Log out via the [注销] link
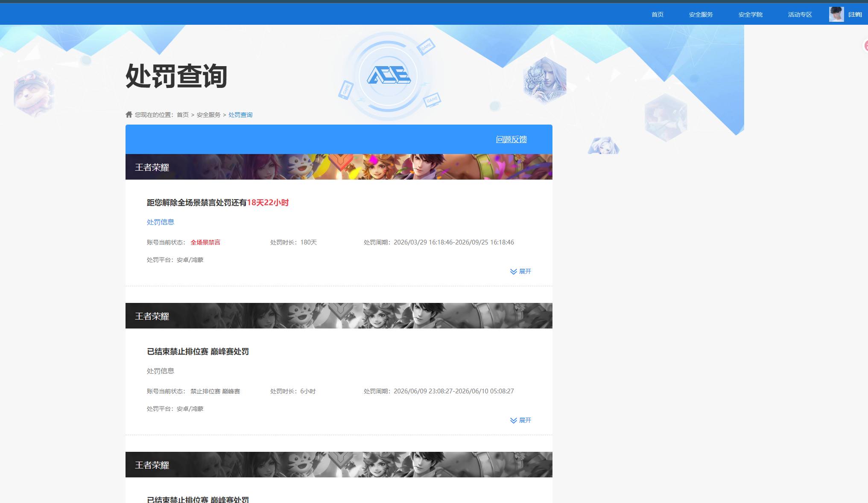Screen dimensions: 868x503 [x=855, y=15]
